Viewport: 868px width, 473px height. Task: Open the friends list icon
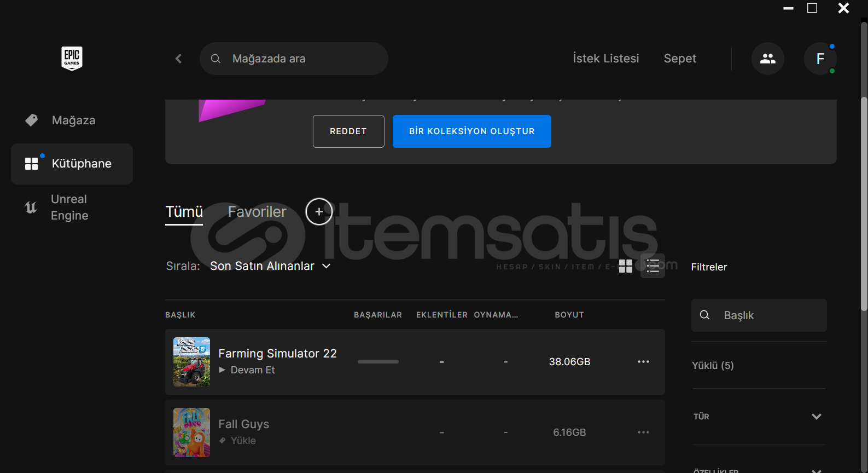pyautogui.click(x=768, y=59)
